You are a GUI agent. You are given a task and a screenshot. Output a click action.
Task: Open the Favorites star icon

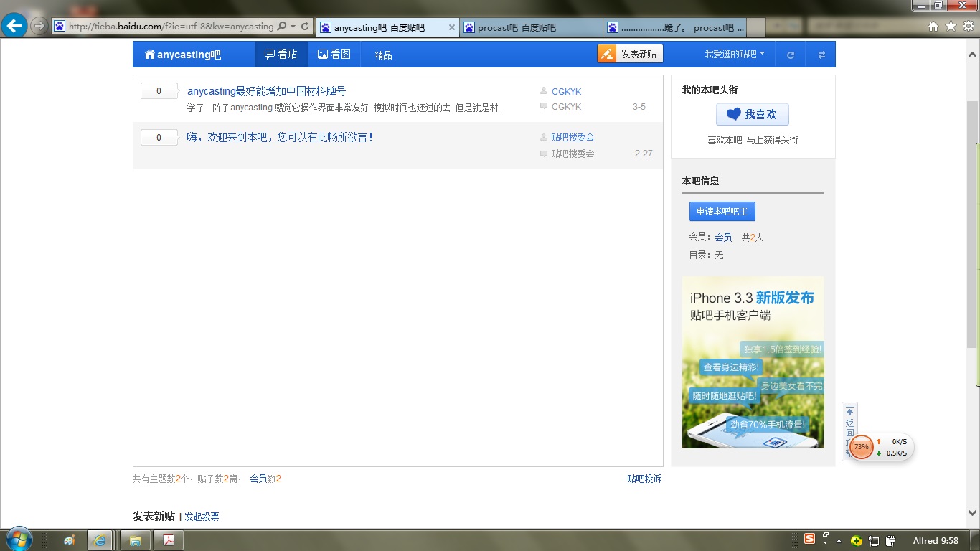(x=951, y=26)
